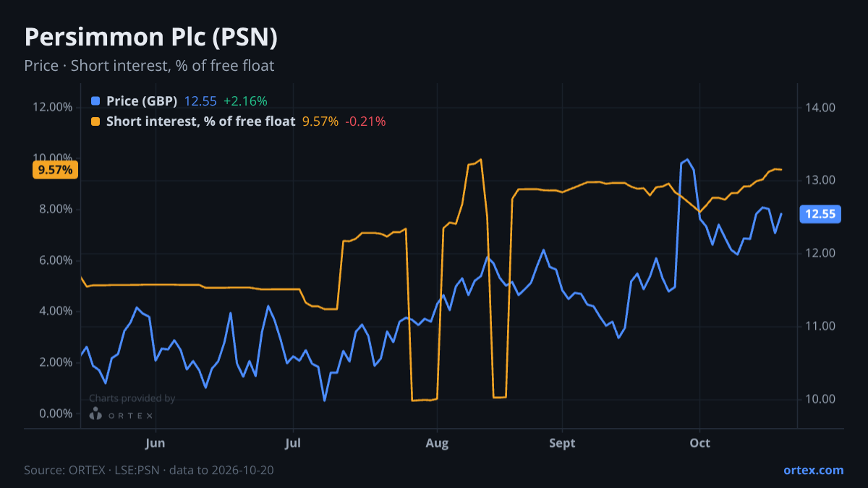Screen dimensions: 868x488
Task: Click the 12.00 right price axis label
Action: pyautogui.click(x=820, y=253)
